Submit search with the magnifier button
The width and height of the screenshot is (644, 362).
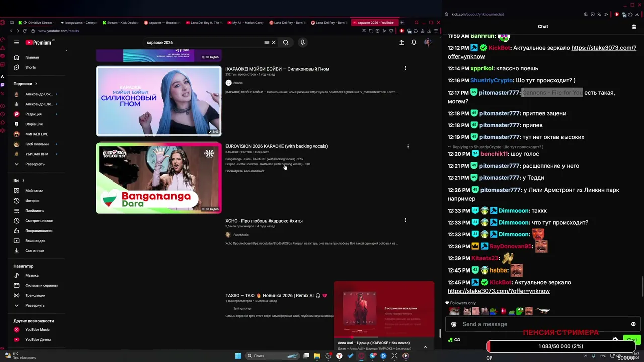[x=286, y=43]
